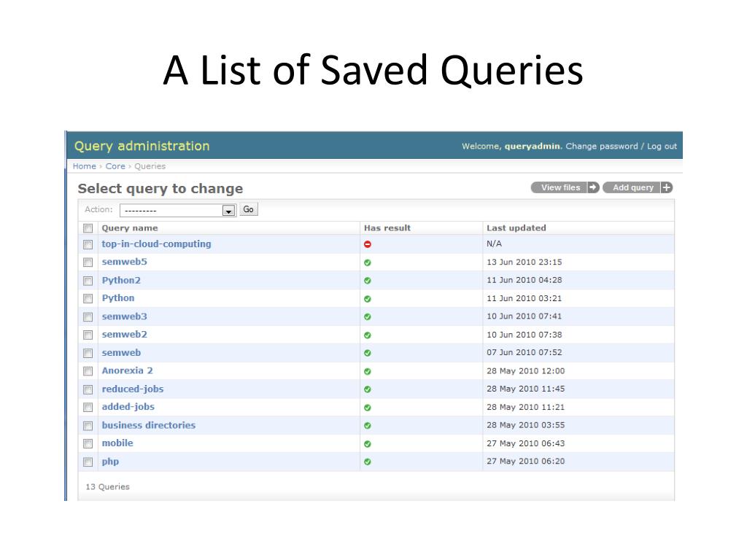The image size is (747, 560).
Task: Click the green check icon for semweb3
Action: 368,316
